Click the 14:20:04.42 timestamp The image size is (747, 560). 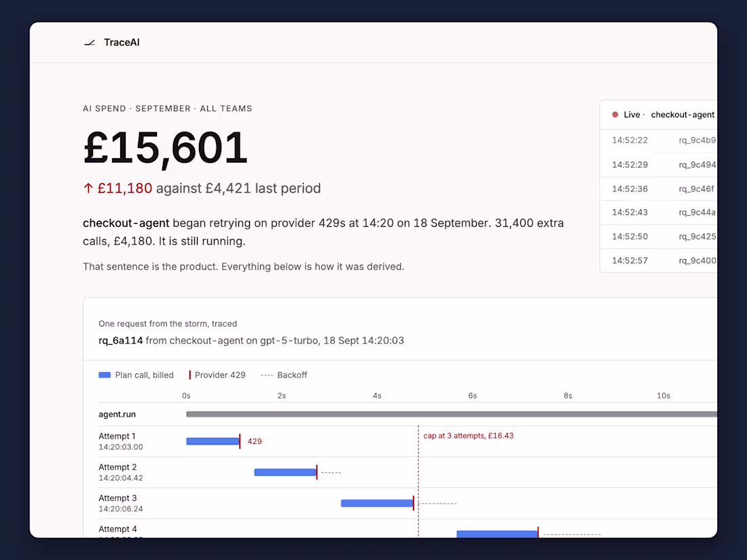click(x=120, y=478)
